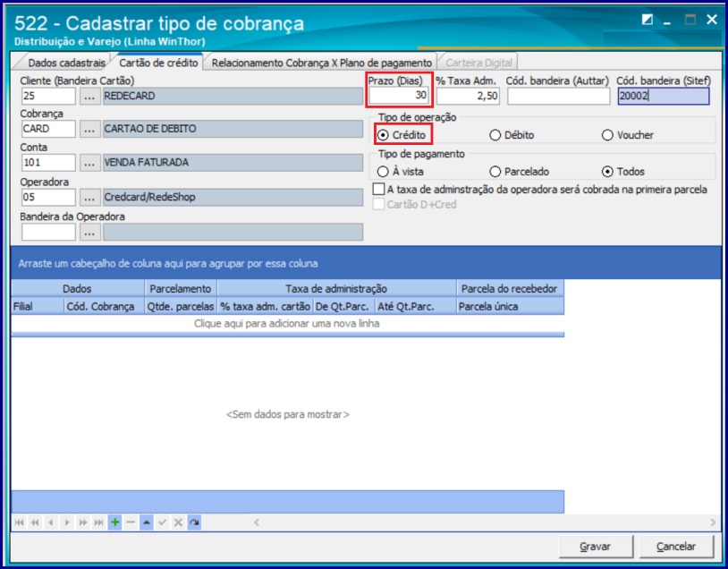
Task: Open lookup button for Cobrança
Action: point(89,129)
